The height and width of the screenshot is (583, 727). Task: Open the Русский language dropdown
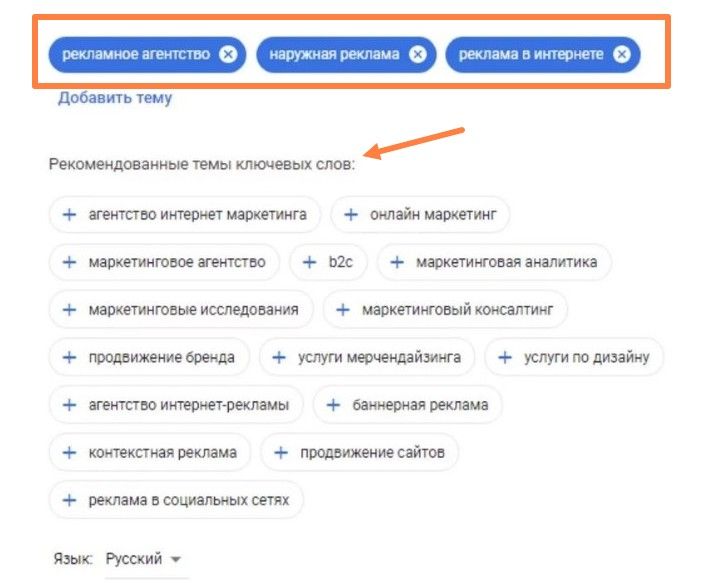143,559
